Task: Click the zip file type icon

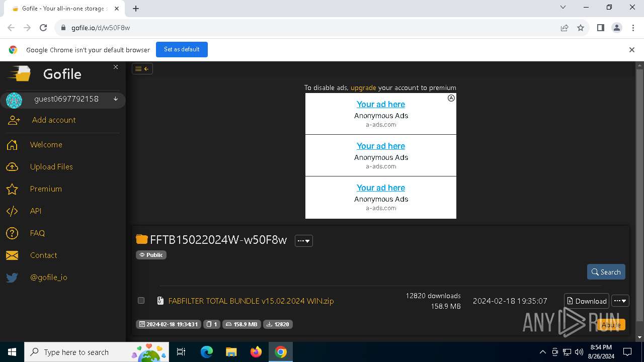Action: pyautogui.click(x=160, y=301)
